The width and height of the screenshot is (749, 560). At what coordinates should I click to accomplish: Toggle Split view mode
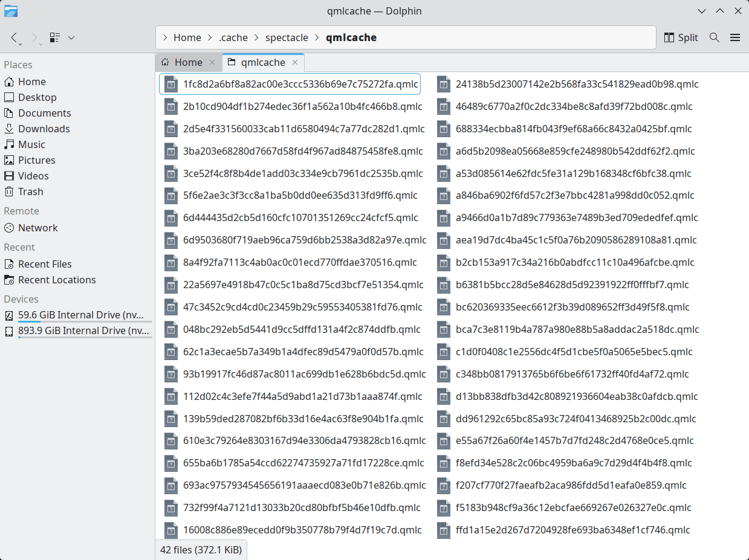[681, 37]
